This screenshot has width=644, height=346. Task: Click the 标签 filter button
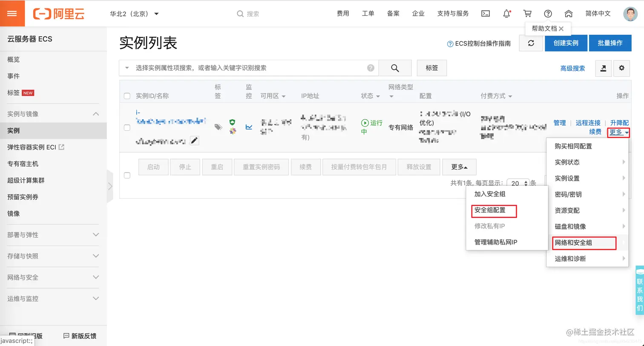pos(432,68)
